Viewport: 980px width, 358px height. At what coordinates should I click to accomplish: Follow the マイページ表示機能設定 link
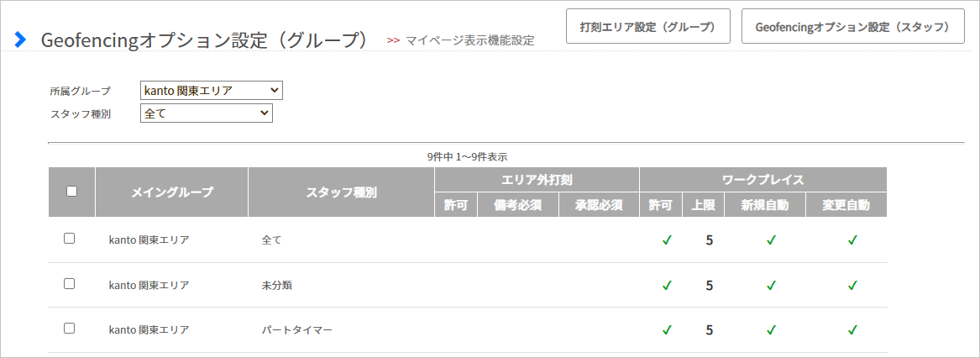coord(469,40)
